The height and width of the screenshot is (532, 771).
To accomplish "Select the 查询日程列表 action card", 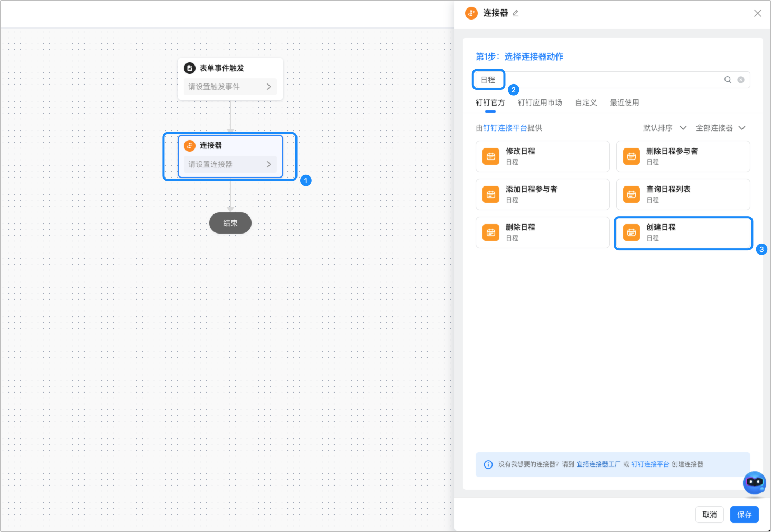I will pos(683,194).
